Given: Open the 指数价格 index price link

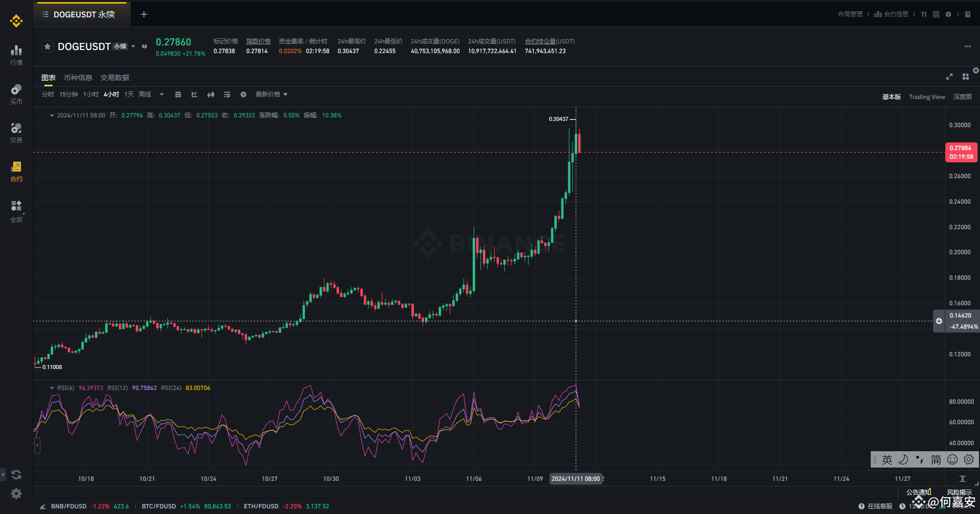Looking at the screenshot, I should pos(258,41).
